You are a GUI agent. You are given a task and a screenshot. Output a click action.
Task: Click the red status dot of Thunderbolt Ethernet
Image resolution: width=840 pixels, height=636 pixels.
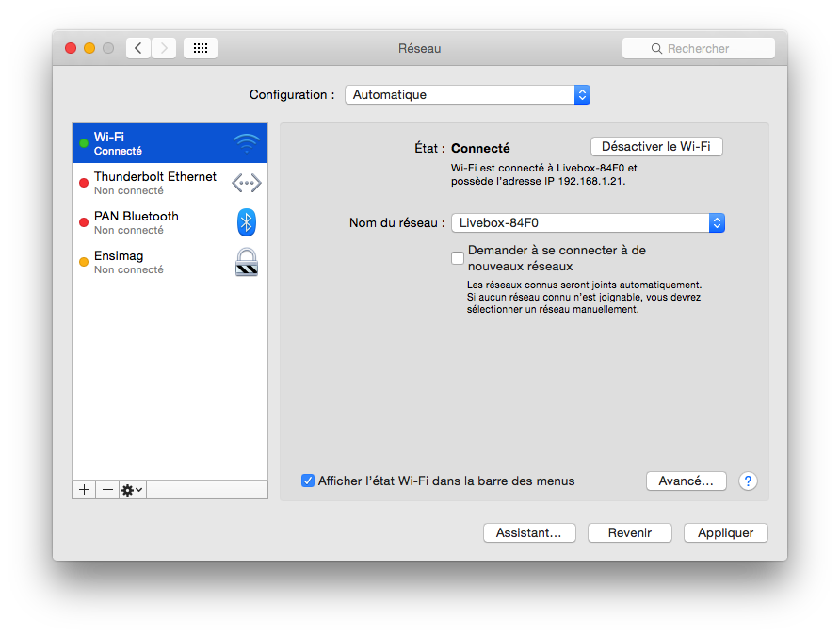(84, 183)
